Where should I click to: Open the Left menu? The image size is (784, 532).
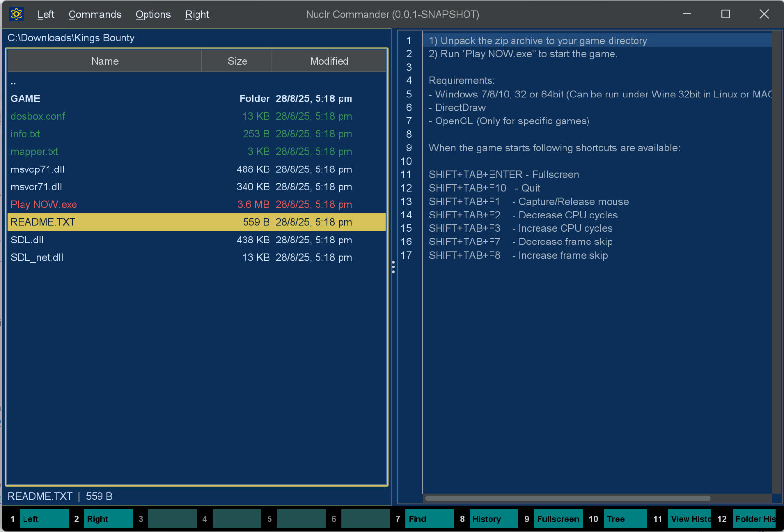coord(46,14)
